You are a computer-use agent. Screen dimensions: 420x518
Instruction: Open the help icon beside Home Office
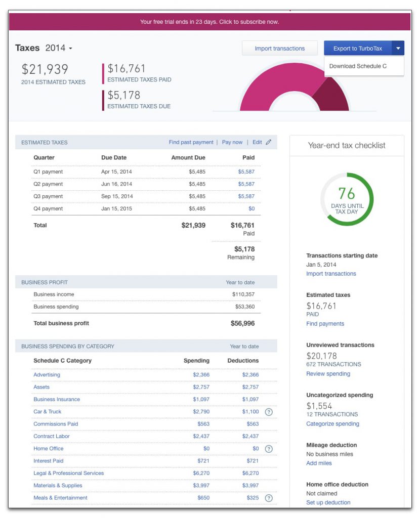269,449
